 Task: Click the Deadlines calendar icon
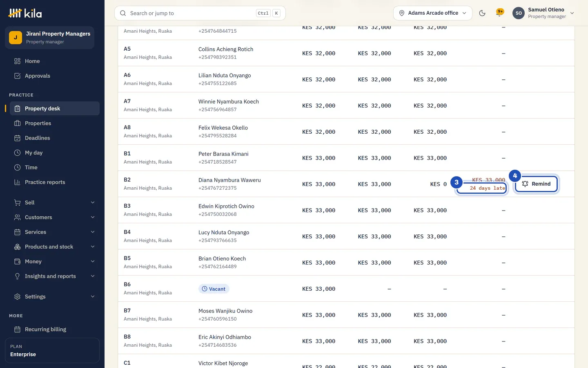pos(17,138)
